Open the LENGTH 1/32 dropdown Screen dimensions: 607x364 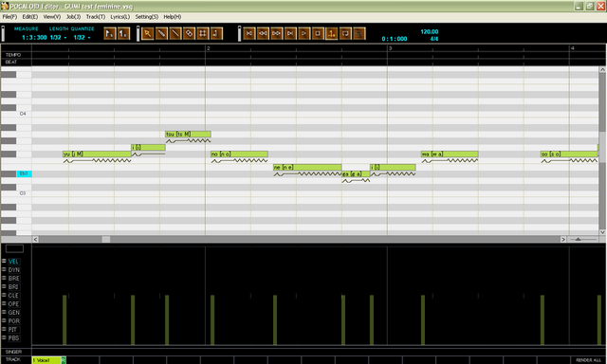pyautogui.click(x=58, y=38)
